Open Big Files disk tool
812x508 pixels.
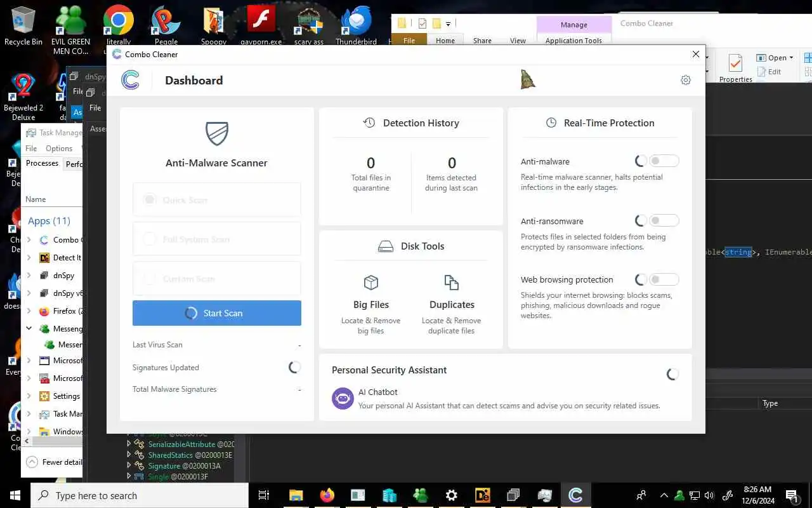click(x=371, y=304)
